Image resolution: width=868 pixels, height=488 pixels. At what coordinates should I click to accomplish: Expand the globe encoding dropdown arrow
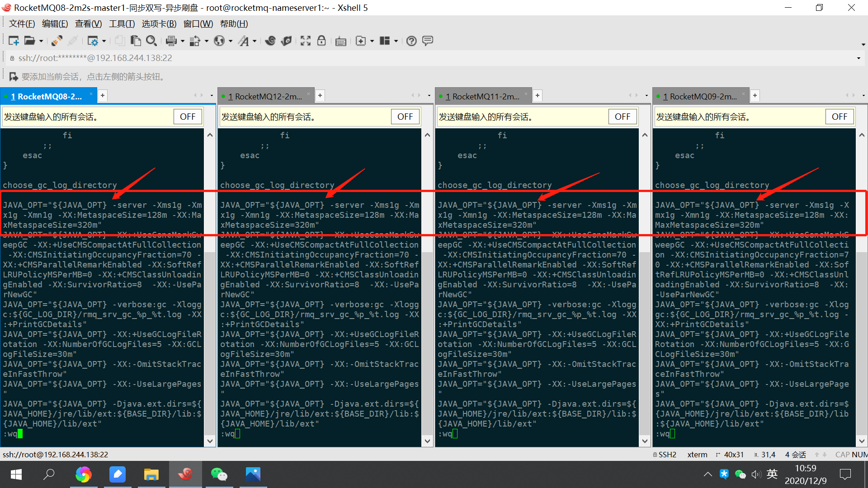pyautogui.click(x=231, y=41)
